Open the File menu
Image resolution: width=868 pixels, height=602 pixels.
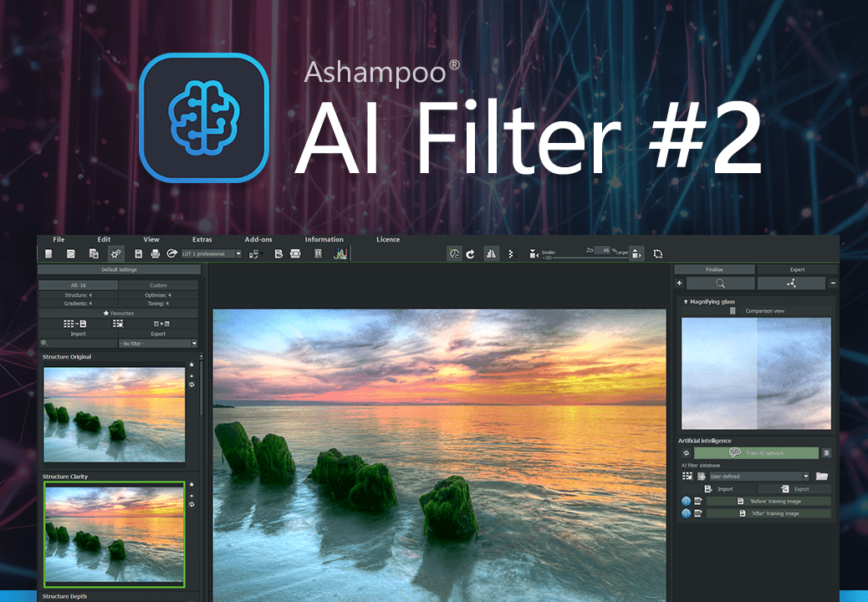point(59,240)
